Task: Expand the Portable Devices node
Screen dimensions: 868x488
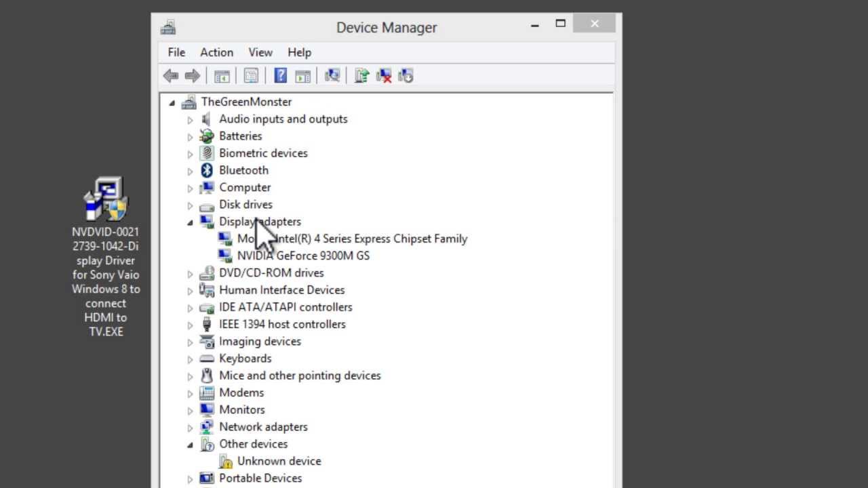Action: tap(190, 479)
